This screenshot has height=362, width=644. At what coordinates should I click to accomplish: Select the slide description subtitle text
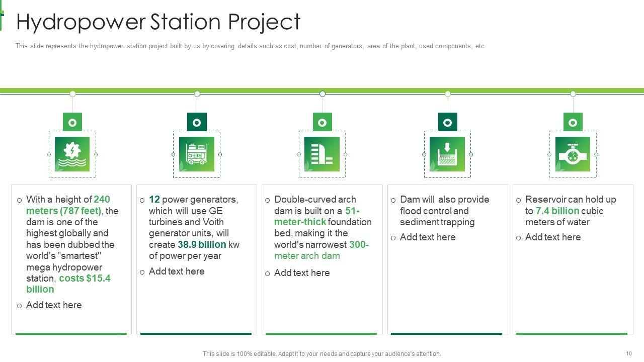250,46
